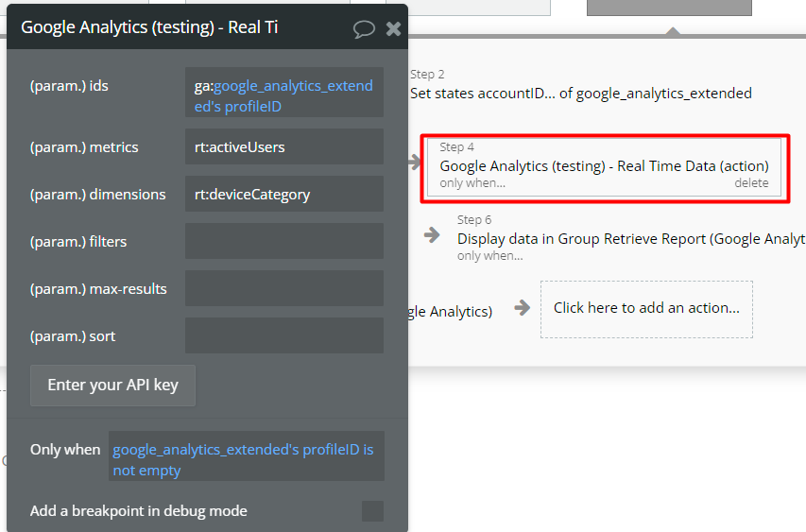Image resolution: width=806 pixels, height=532 pixels.
Task: Click the (param.) metrics label
Action: (x=84, y=147)
